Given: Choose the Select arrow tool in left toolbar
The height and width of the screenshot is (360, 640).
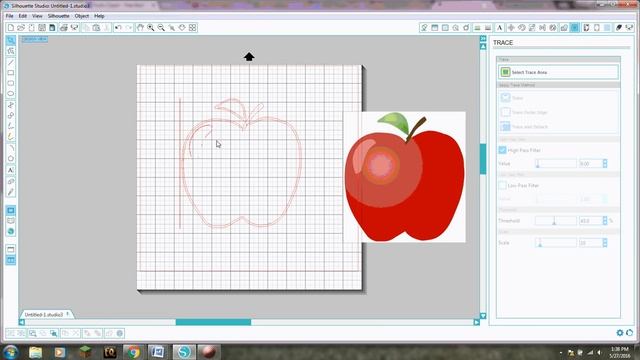Looking at the screenshot, I should 11,40.
